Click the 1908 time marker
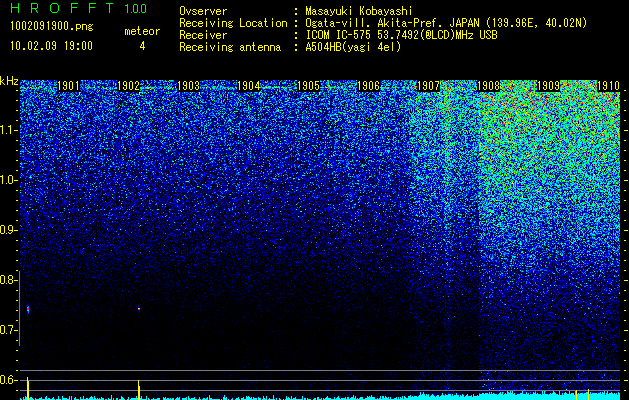 point(488,86)
